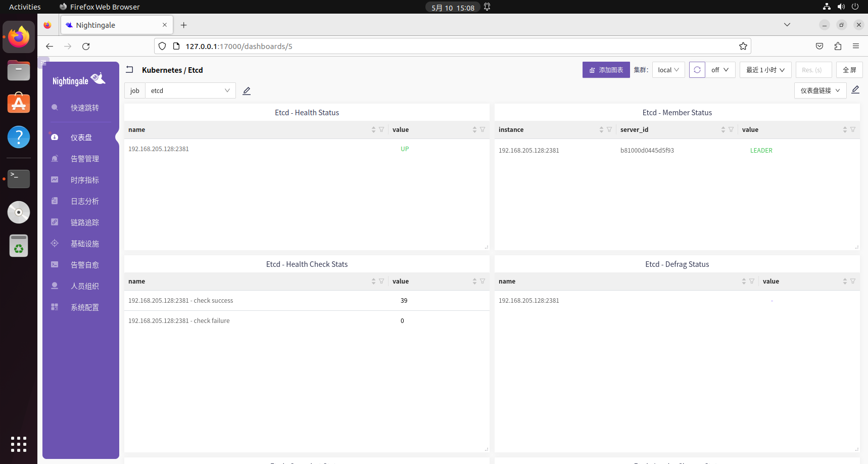
Task: Click the dashboard refresh icon button
Action: click(697, 70)
